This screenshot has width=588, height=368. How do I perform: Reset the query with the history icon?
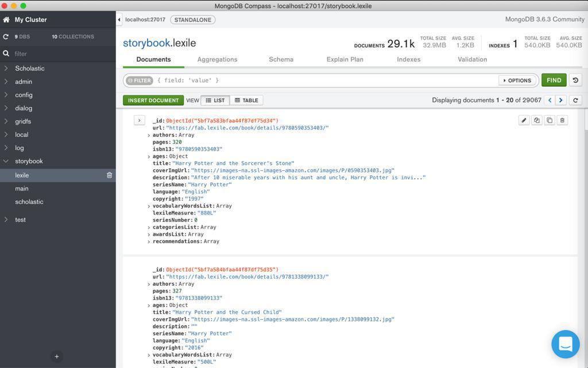tap(575, 80)
